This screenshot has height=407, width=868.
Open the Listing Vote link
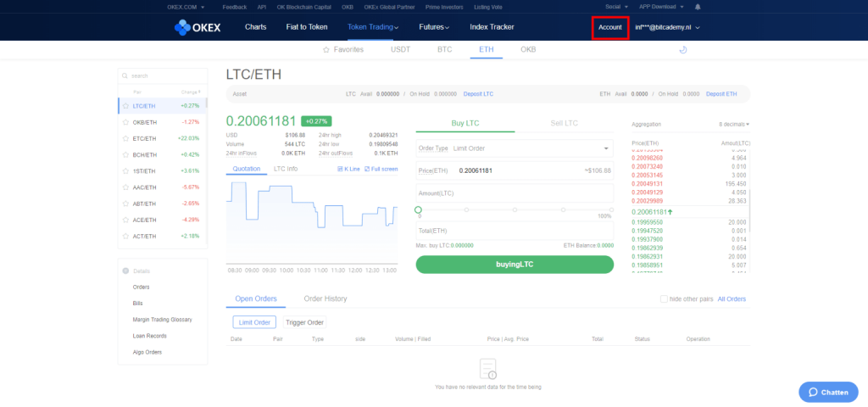click(489, 7)
